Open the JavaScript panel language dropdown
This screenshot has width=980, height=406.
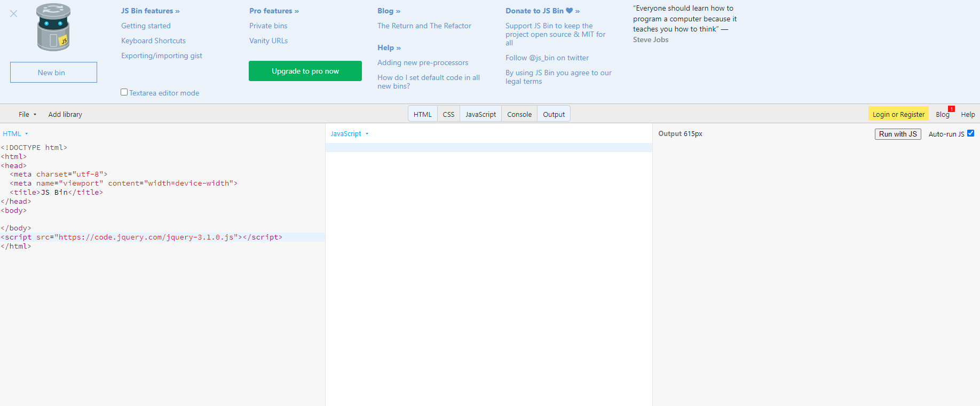pyautogui.click(x=350, y=134)
